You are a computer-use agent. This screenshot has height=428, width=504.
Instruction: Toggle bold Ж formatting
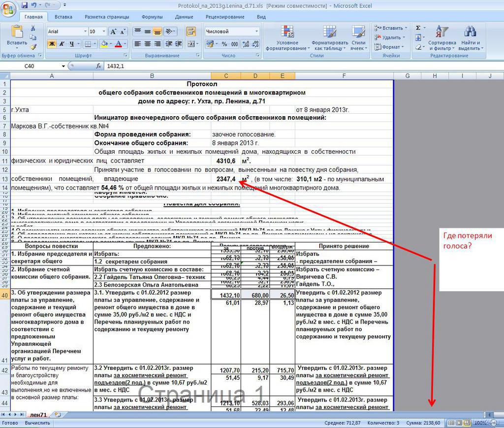51,44
